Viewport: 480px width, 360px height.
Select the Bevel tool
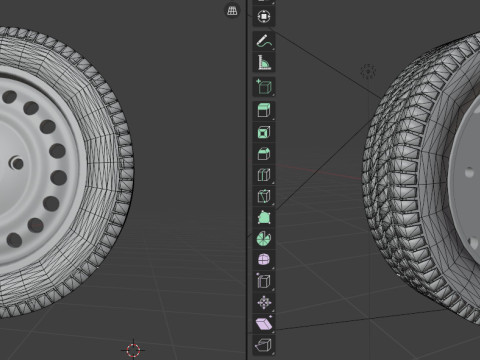click(264, 154)
